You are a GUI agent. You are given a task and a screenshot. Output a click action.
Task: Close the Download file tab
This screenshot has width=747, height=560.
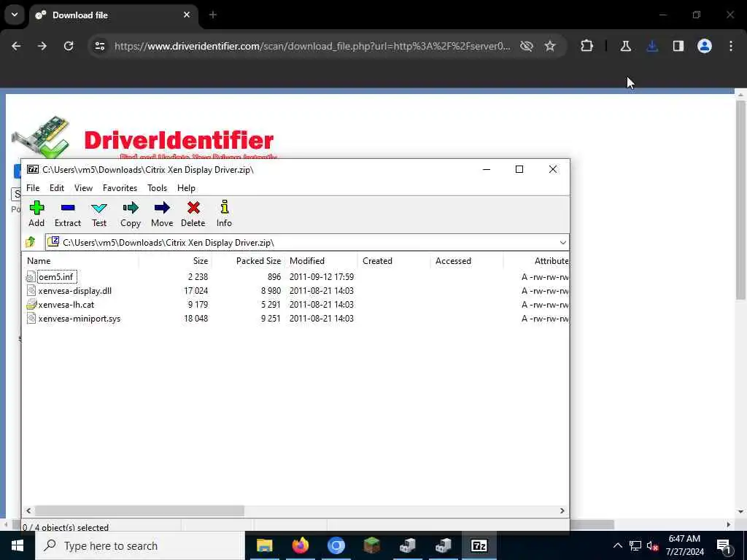tap(187, 15)
